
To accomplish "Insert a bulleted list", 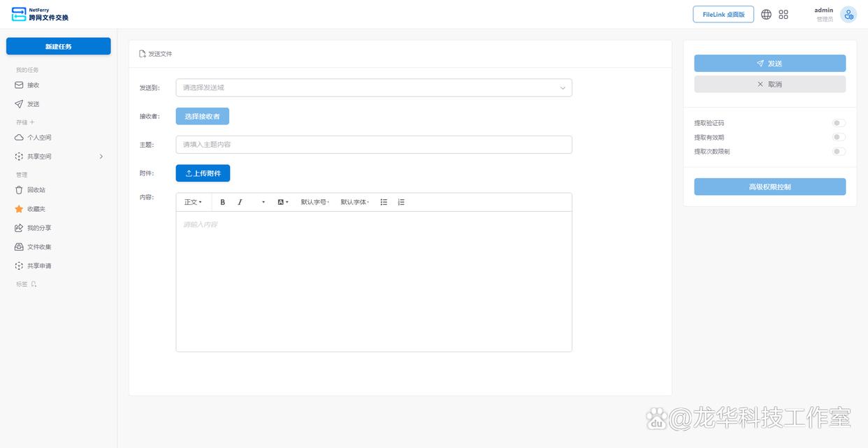I will tap(384, 202).
